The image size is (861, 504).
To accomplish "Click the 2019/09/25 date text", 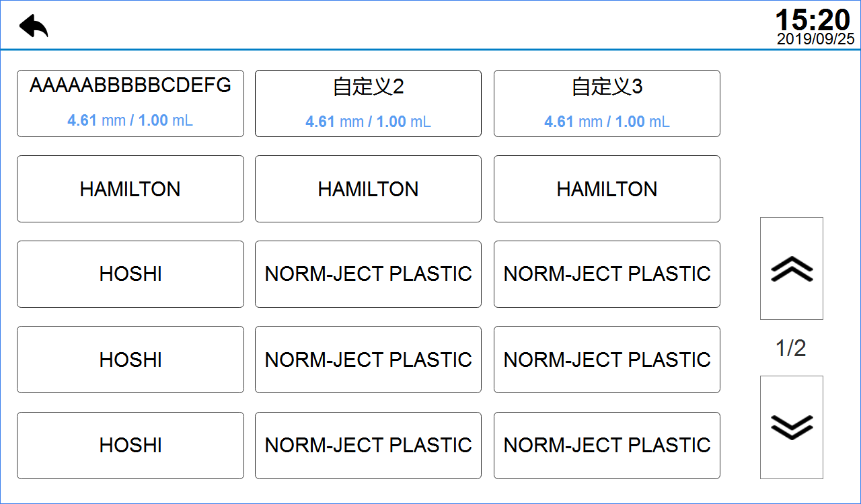I will pos(815,39).
